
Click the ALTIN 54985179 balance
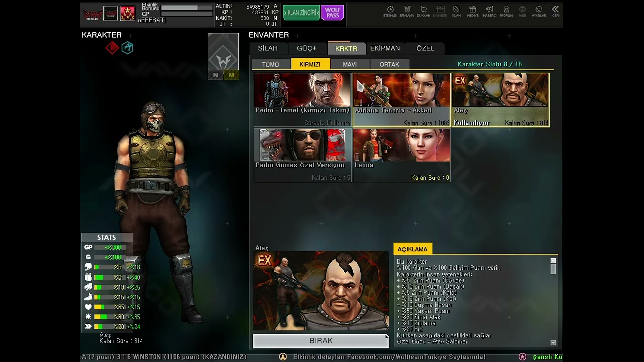247,7
